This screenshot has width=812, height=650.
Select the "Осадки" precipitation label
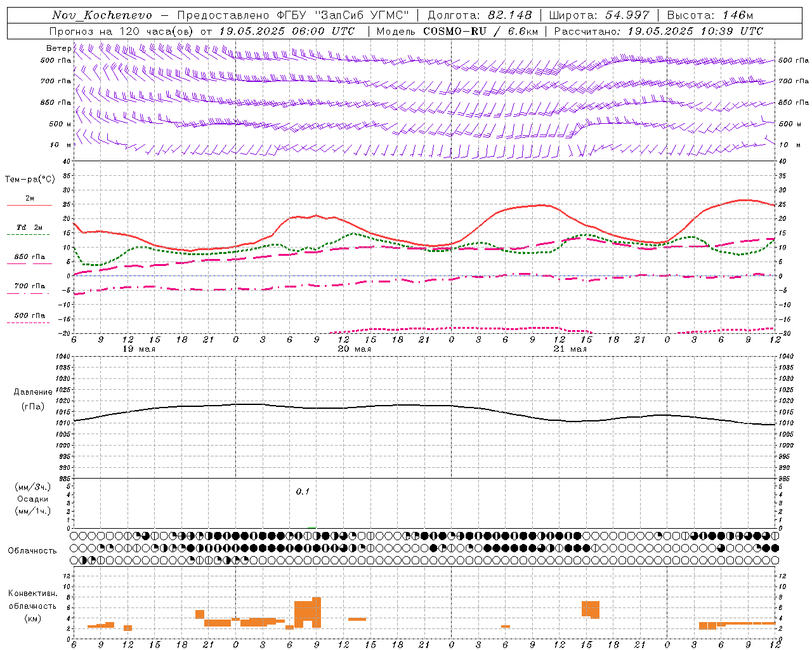pyautogui.click(x=33, y=499)
